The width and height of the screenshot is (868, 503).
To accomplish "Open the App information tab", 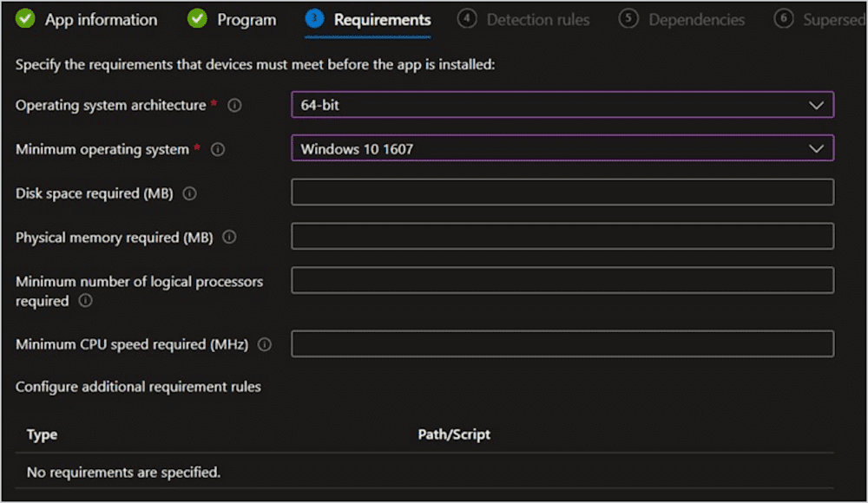I will click(101, 20).
